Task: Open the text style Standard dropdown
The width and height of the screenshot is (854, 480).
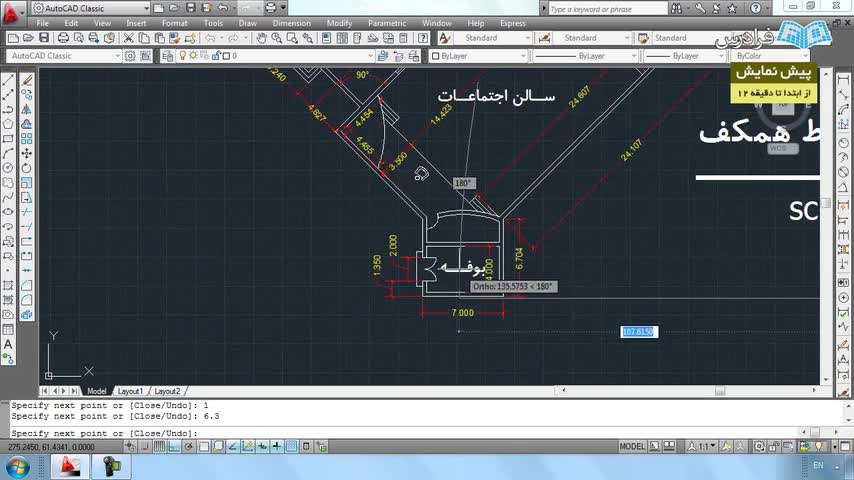Action: tap(493, 38)
